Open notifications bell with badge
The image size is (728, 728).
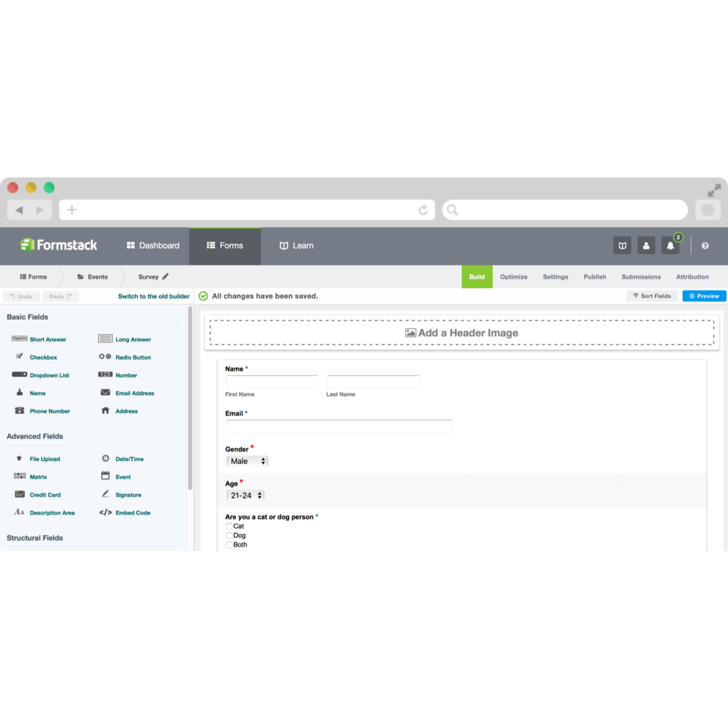[x=670, y=245]
